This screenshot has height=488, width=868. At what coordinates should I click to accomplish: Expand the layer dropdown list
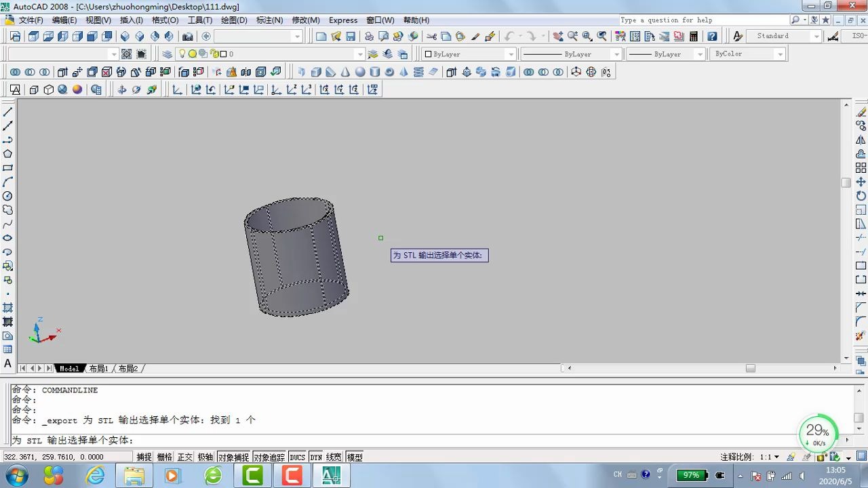(359, 54)
